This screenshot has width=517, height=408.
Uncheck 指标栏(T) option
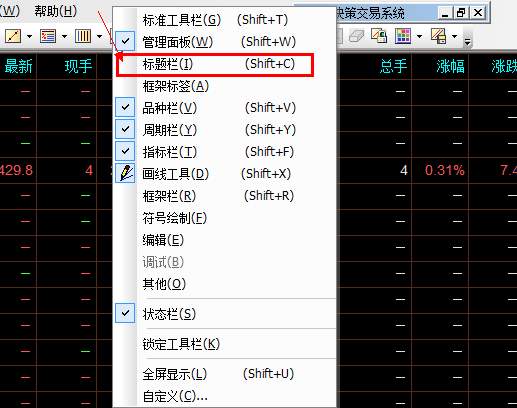(224, 152)
